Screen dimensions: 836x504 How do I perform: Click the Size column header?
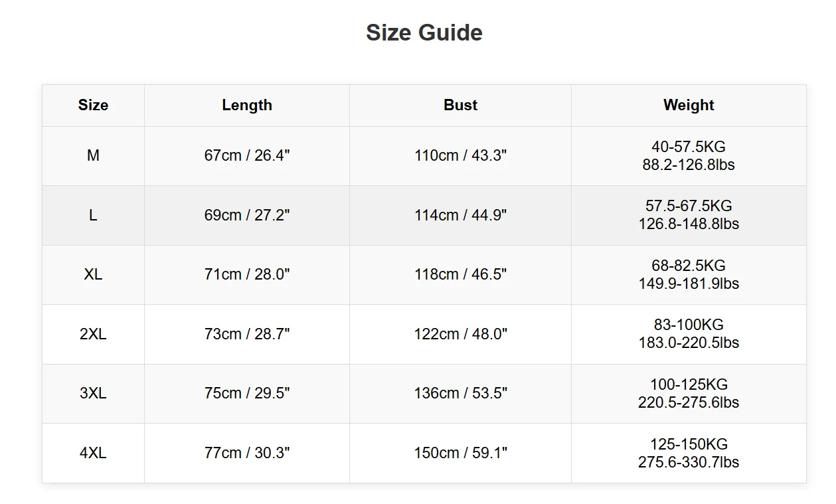tap(93, 105)
